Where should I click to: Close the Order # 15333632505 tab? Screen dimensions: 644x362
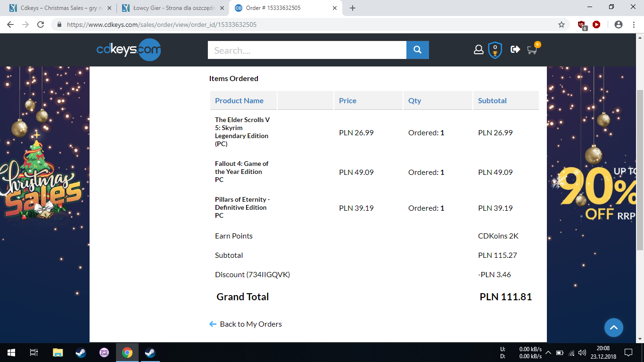pyautogui.click(x=335, y=8)
